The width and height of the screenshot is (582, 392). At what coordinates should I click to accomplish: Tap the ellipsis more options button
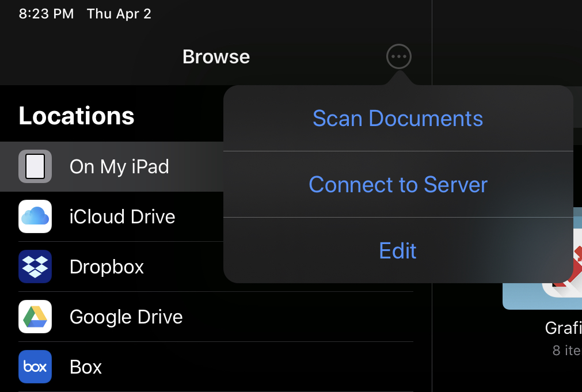tap(399, 57)
